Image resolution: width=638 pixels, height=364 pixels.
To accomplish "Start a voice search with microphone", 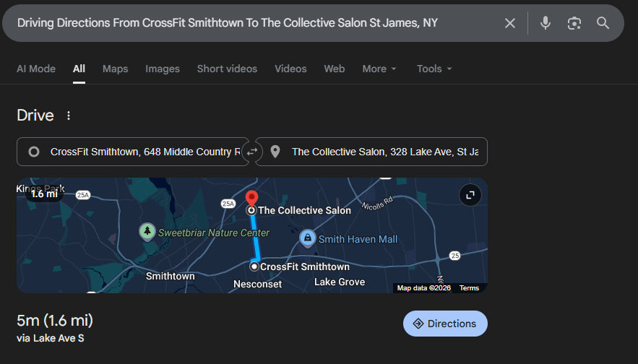I will click(546, 23).
